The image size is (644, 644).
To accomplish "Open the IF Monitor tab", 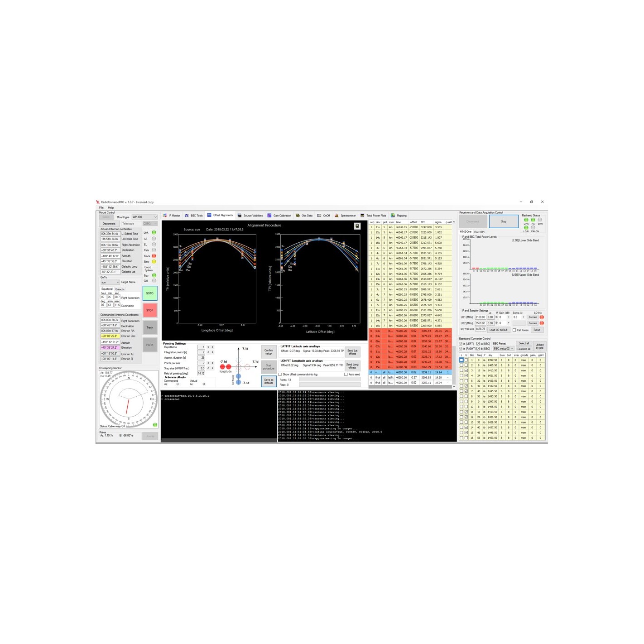I will 172,216.
